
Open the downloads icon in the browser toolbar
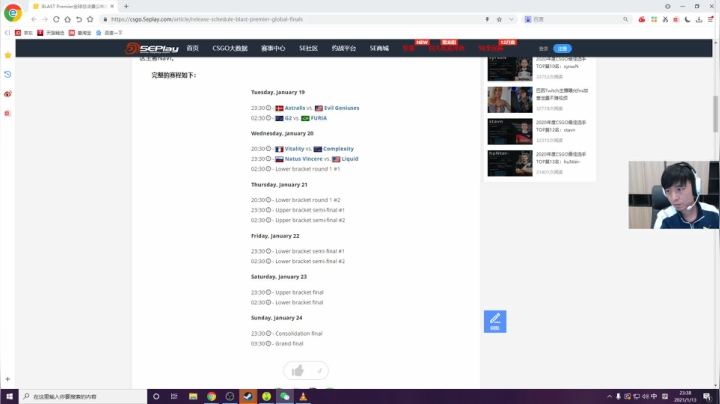(699, 19)
